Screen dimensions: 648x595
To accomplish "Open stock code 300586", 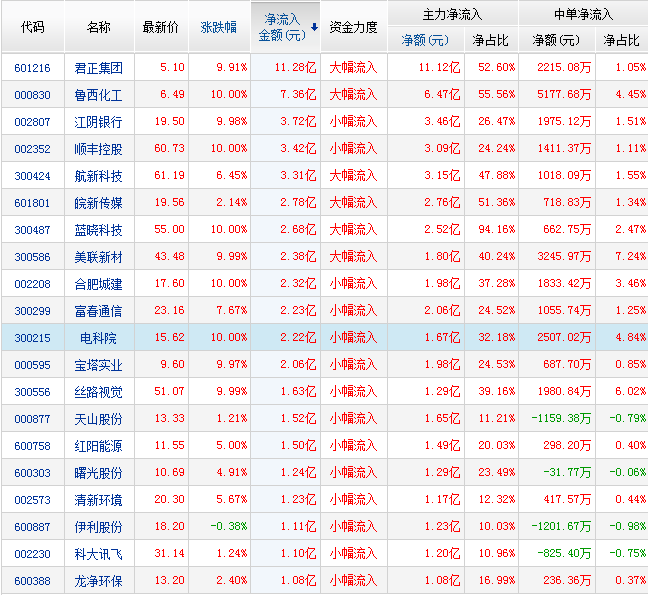I will tap(32, 257).
